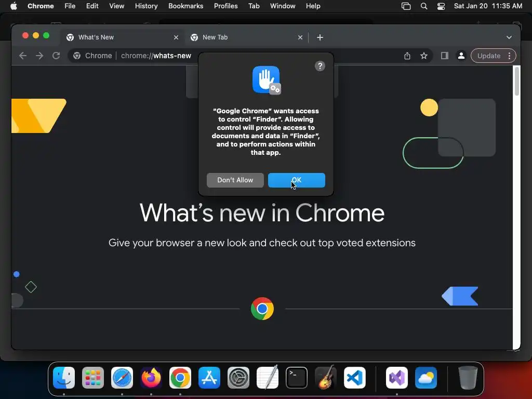This screenshot has height=399, width=532.
Task: Open Control Center in menu bar
Action: tap(441, 6)
